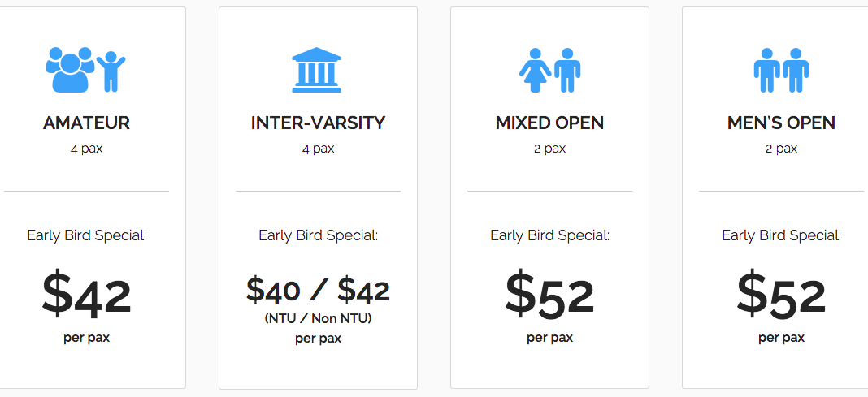
Task: Click "4 pax" under Inter-Varsity
Action: [318, 149]
